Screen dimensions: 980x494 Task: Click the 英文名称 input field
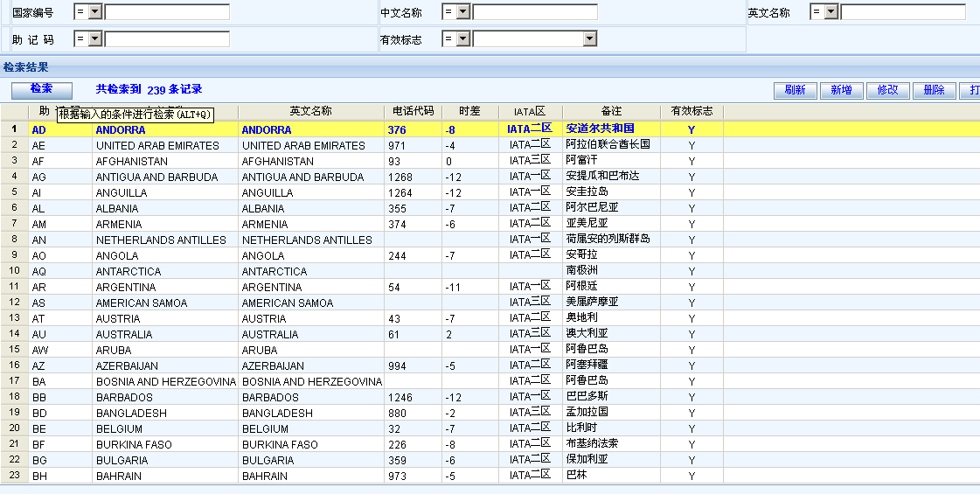903,12
